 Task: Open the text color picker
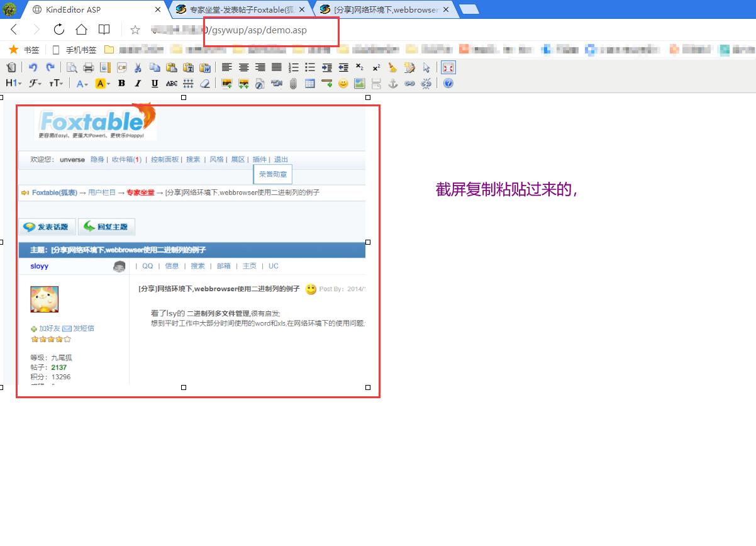tap(82, 83)
